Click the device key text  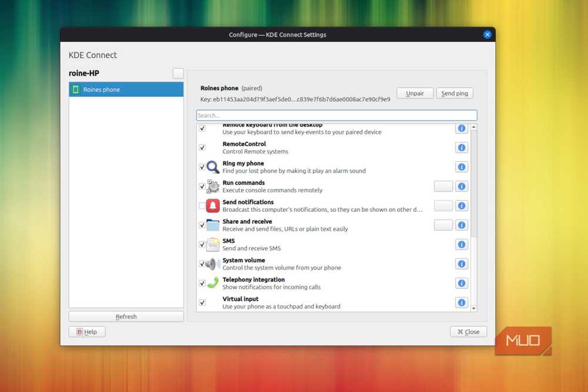click(x=295, y=99)
